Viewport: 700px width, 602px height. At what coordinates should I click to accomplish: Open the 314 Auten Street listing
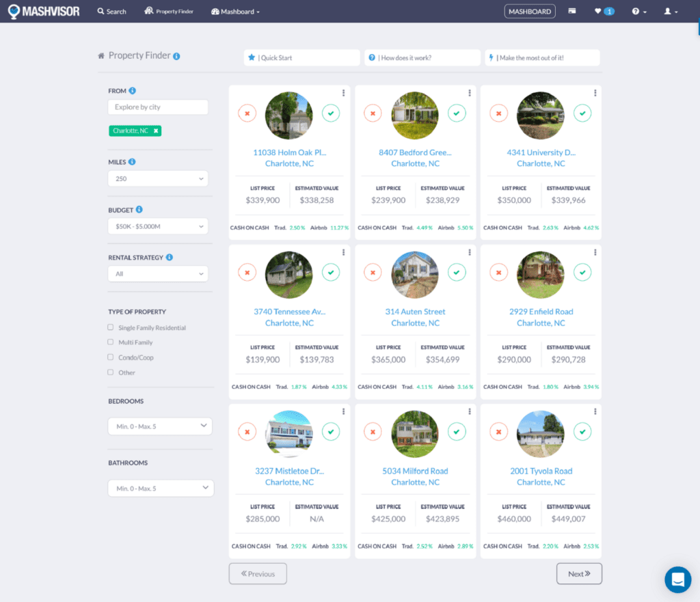(414, 312)
